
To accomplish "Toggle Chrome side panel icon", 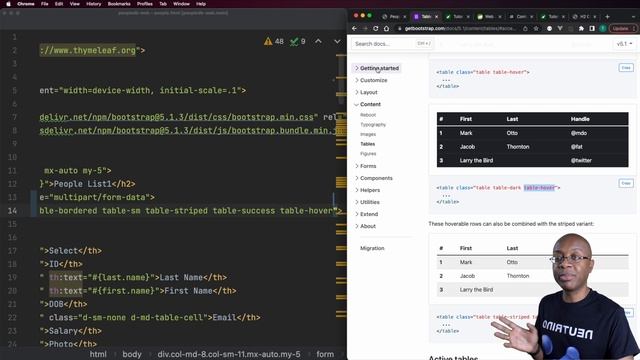I will (x=592, y=29).
